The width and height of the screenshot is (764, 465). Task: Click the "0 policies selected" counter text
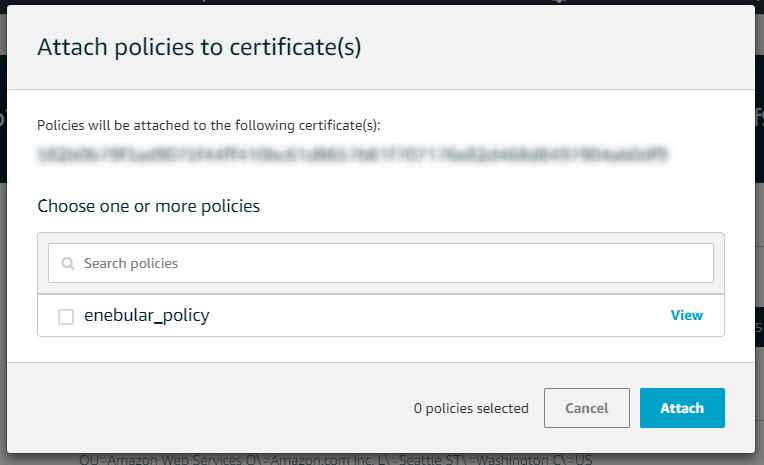(x=471, y=408)
